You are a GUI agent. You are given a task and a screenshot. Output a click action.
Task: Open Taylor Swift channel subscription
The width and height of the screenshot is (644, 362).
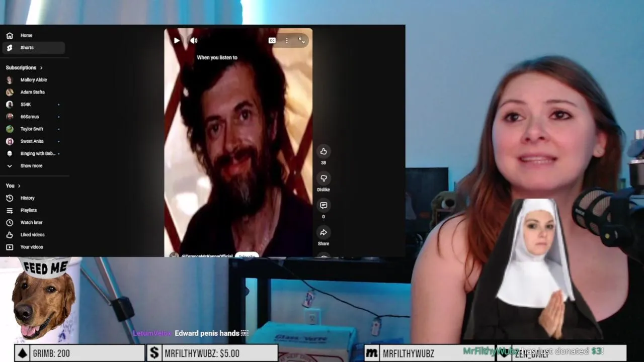tap(33, 129)
